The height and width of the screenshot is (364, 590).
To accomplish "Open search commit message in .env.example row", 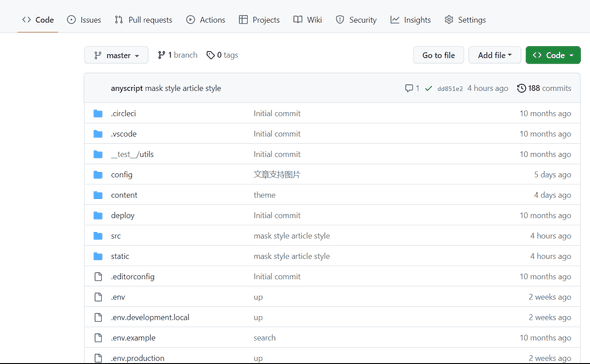I will click(x=265, y=338).
